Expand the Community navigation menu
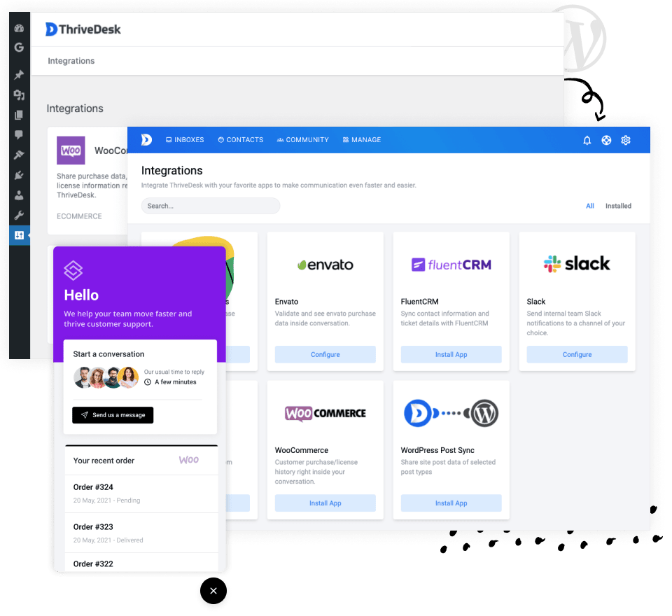The height and width of the screenshot is (616, 672). (302, 139)
